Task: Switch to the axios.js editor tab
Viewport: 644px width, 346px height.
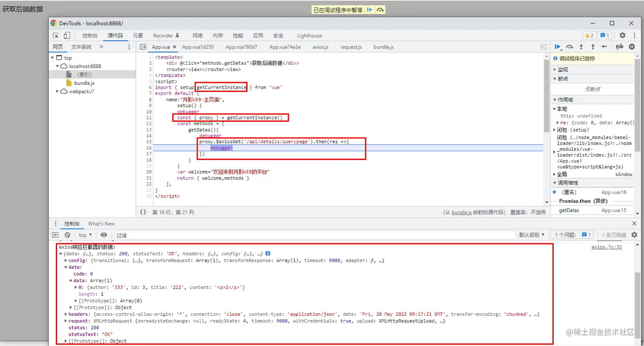Action: click(x=321, y=47)
